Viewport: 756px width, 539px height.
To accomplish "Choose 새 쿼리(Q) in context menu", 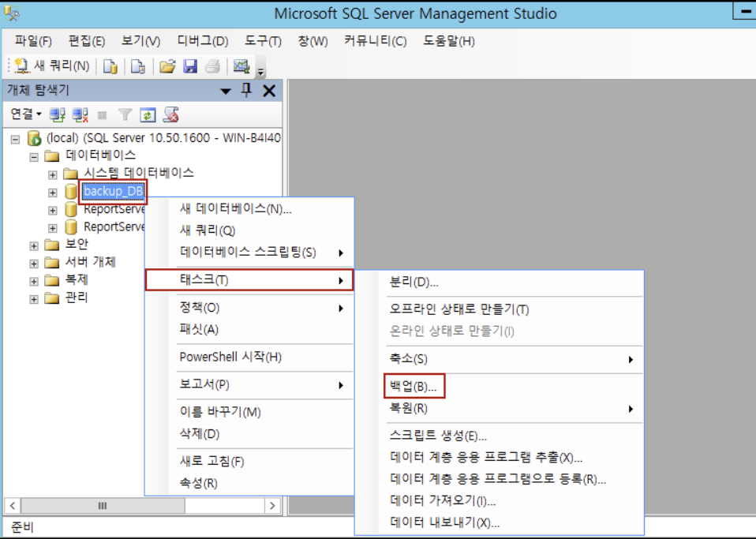I will pyautogui.click(x=249, y=230).
